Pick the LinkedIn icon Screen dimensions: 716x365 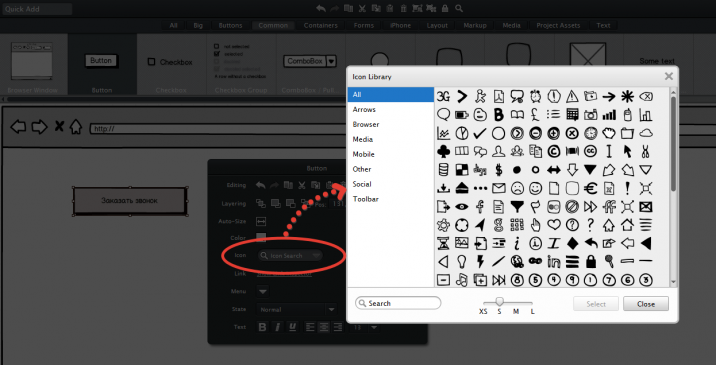pyautogui.click(x=554, y=261)
